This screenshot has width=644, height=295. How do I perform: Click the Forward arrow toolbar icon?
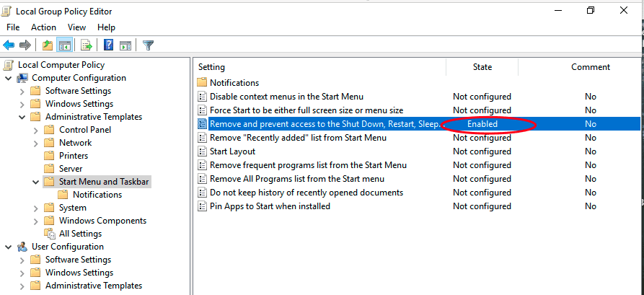point(25,45)
